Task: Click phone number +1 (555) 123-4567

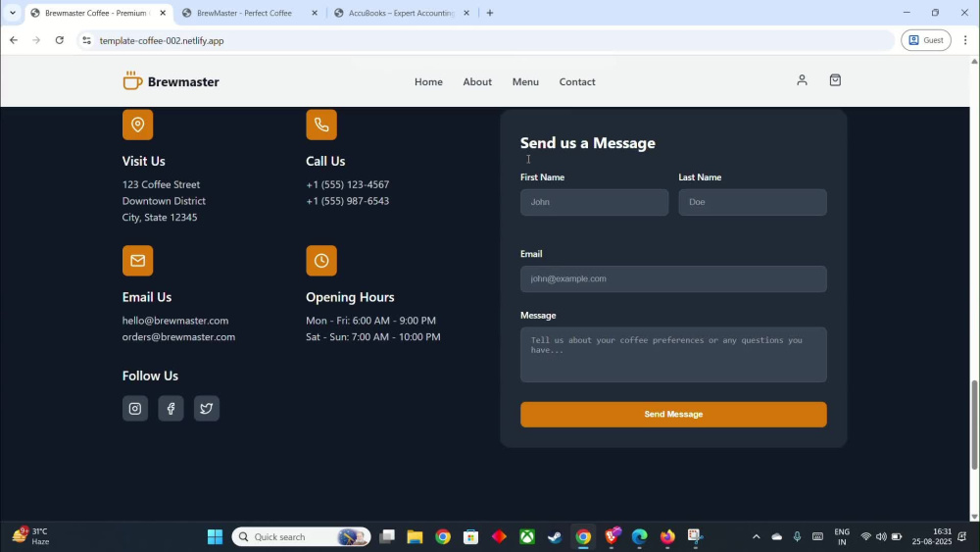Action: click(x=348, y=185)
